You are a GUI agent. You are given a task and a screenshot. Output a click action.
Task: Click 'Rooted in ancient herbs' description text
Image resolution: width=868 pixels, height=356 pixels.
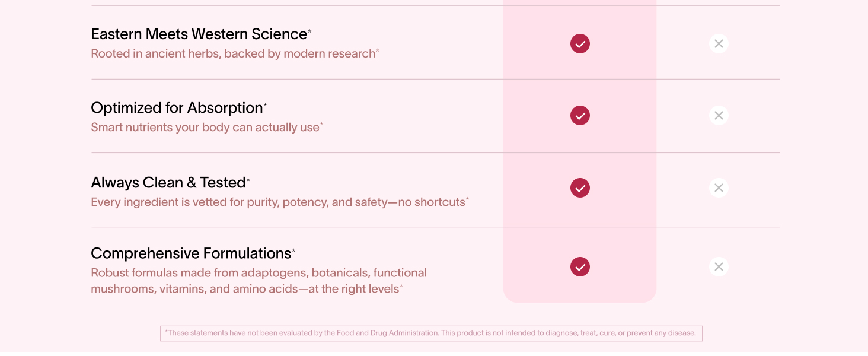tap(233, 54)
